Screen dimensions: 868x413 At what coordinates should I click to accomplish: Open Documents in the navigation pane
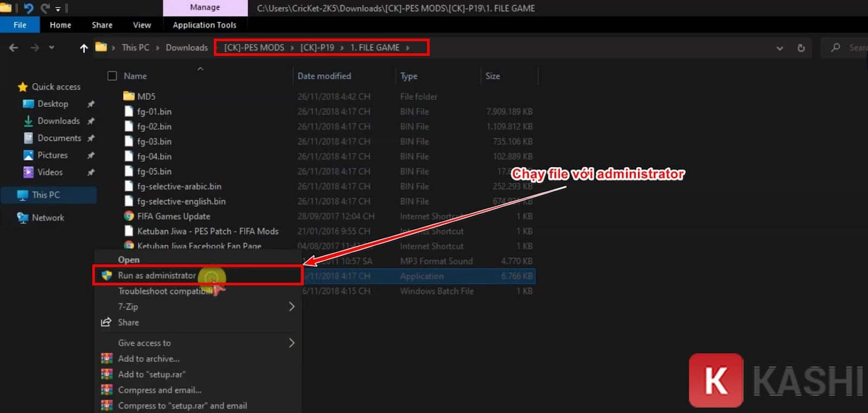point(59,138)
